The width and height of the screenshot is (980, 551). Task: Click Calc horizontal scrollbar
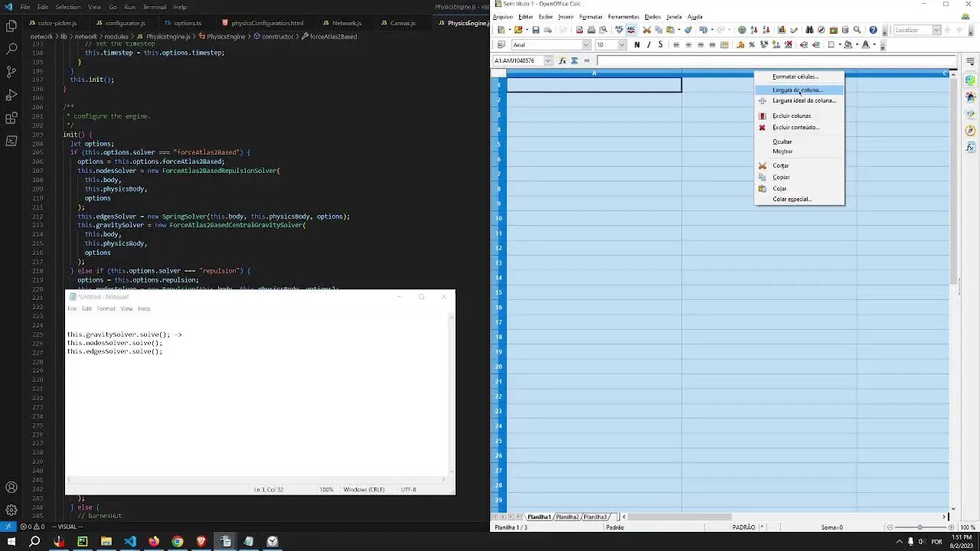point(680,517)
